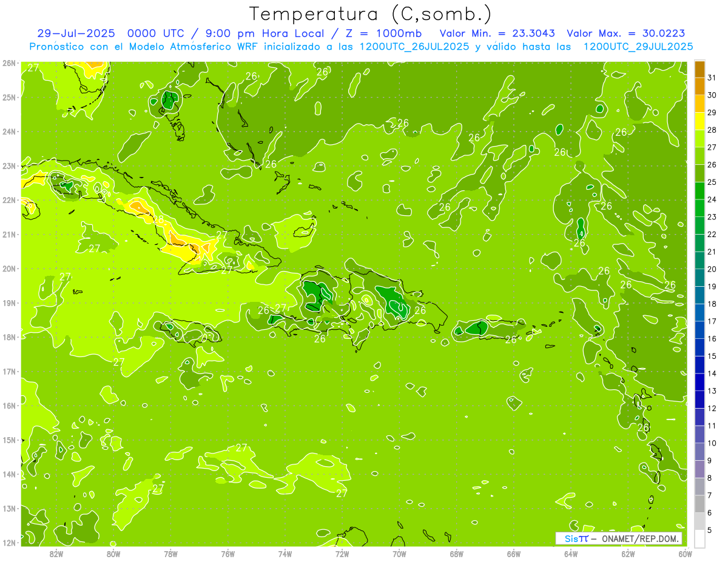Click the longitude axis label '78W'
This screenshot has height=562, width=728.
click(x=170, y=554)
